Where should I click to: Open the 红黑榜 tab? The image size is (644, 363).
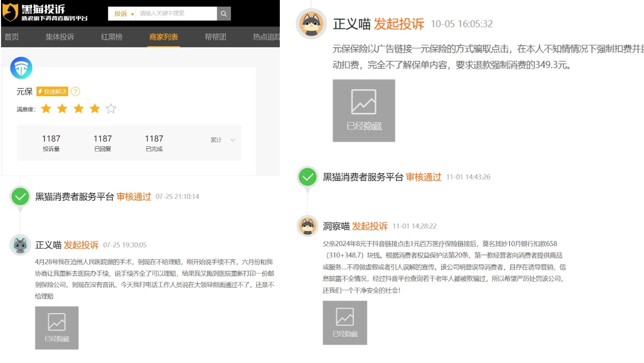(112, 37)
